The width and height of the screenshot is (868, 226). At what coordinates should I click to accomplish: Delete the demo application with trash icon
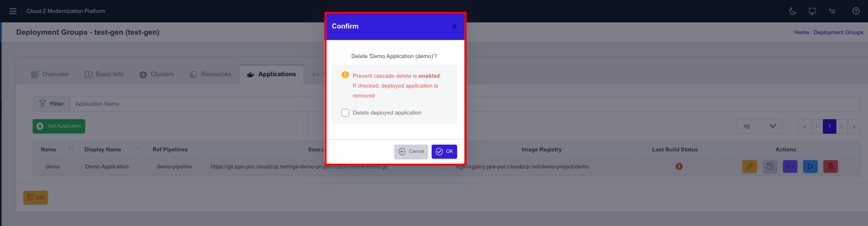pyautogui.click(x=831, y=166)
